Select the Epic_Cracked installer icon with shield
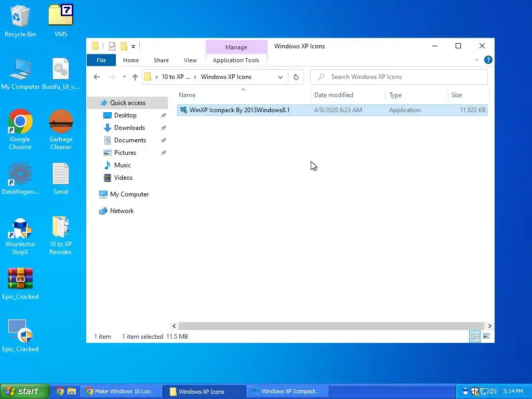Screen dimensions: 532x399 20,336
